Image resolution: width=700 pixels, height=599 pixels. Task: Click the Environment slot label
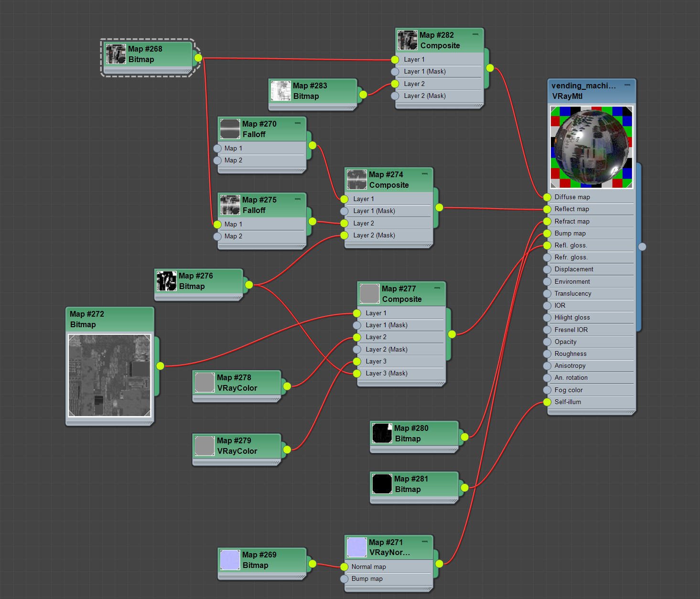(572, 281)
